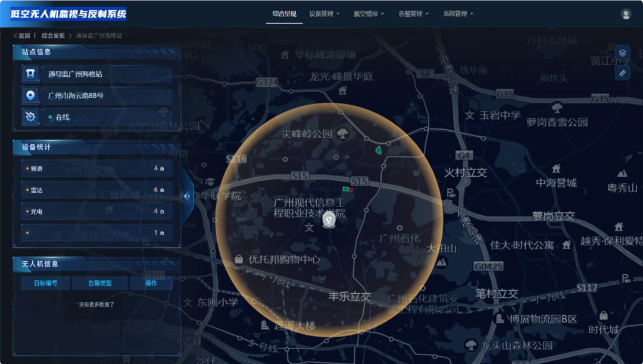Click 没有更多数据了 message

tap(97, 305)
